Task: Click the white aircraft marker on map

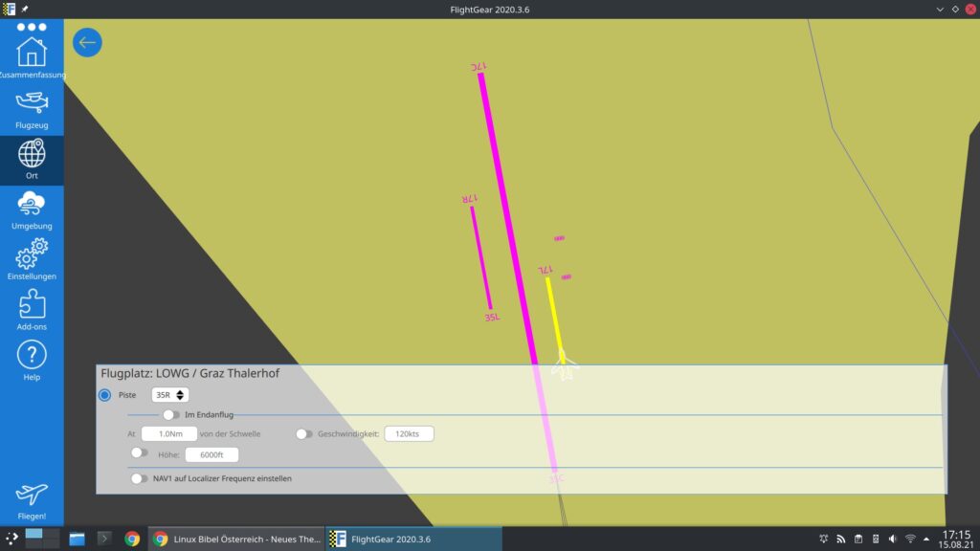Action: pos(565,365)
